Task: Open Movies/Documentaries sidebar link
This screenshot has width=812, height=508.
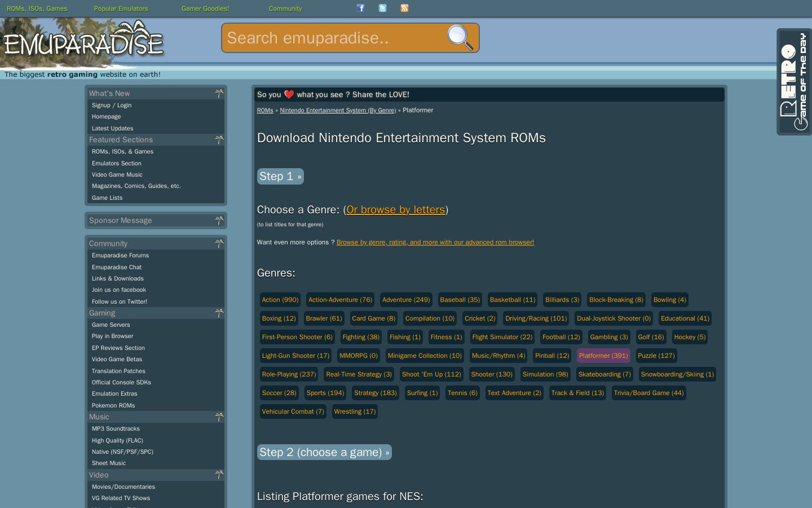Action: pos(123,487)
